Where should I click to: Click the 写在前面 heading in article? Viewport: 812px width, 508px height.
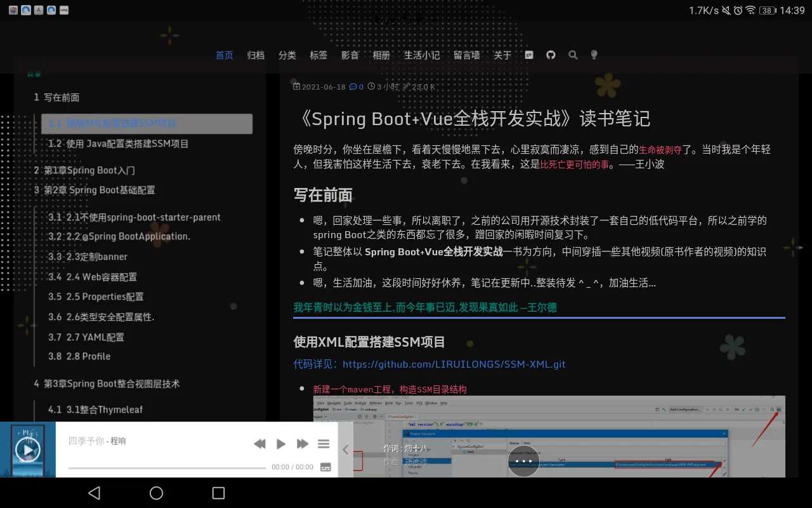coord(323,195)
